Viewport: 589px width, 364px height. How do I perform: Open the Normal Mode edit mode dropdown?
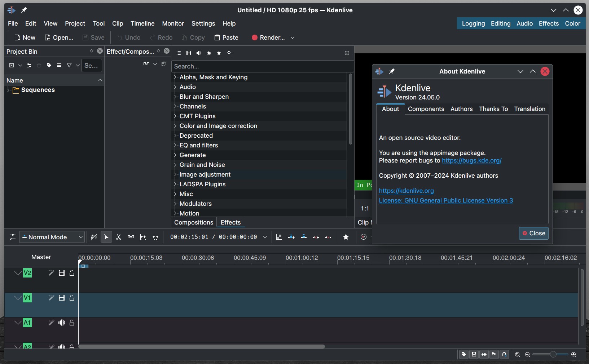(x=52, y=237)
